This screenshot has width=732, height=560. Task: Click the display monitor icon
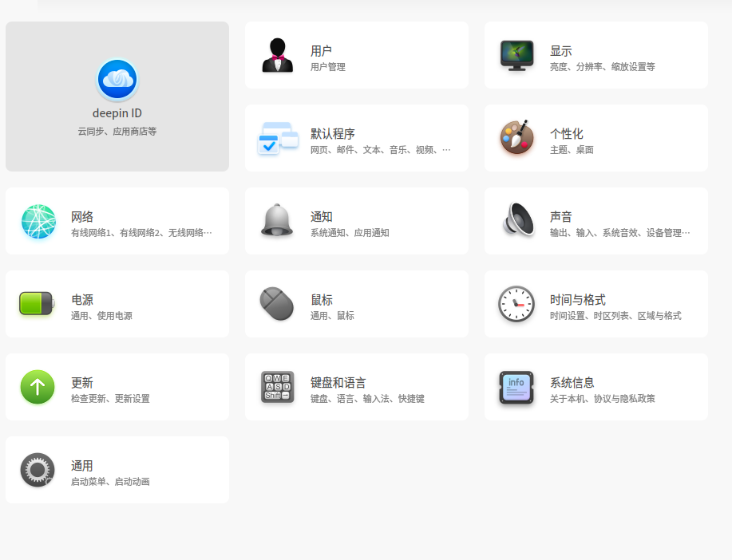coord(516,55)
